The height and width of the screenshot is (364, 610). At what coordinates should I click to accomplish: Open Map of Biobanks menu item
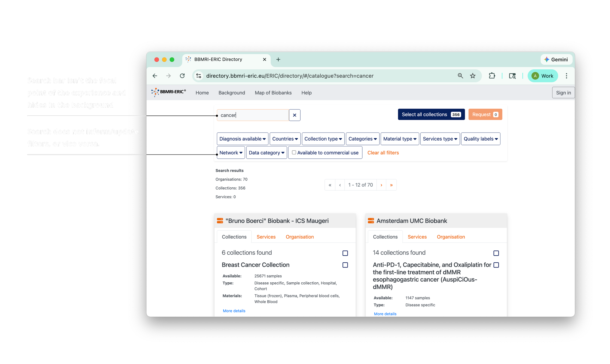point(273,93)
